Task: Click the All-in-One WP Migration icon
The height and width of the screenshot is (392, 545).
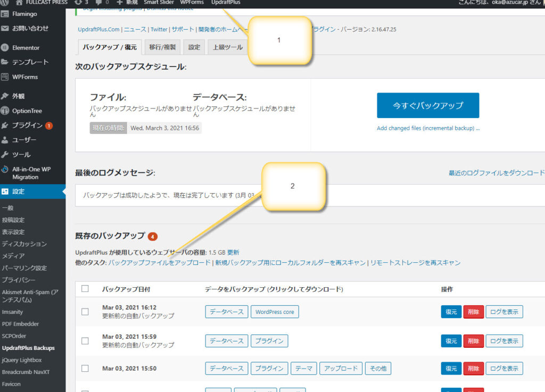Action: (x=5, y=170)
